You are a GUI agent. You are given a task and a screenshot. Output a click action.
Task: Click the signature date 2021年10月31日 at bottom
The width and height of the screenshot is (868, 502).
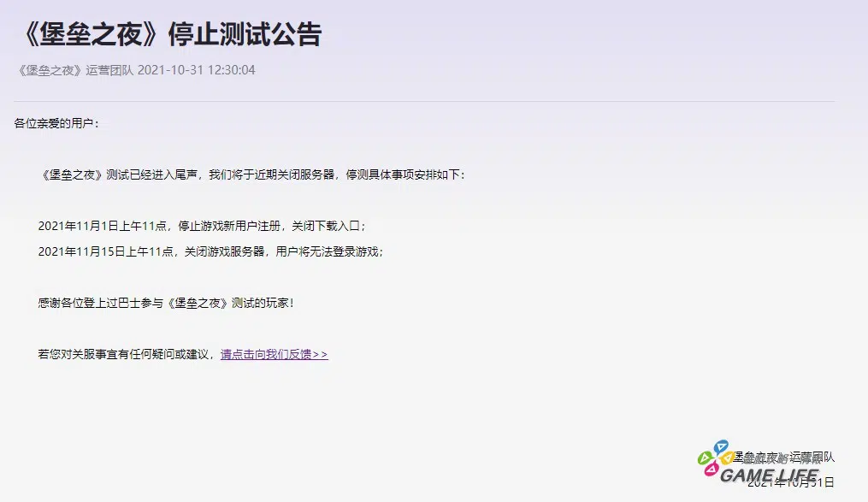(x=790, y=483)
